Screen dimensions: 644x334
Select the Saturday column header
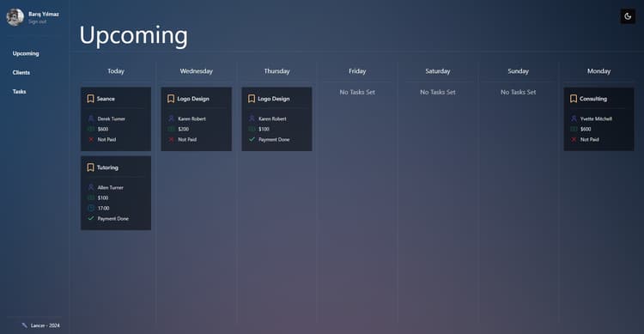(438, 71)
